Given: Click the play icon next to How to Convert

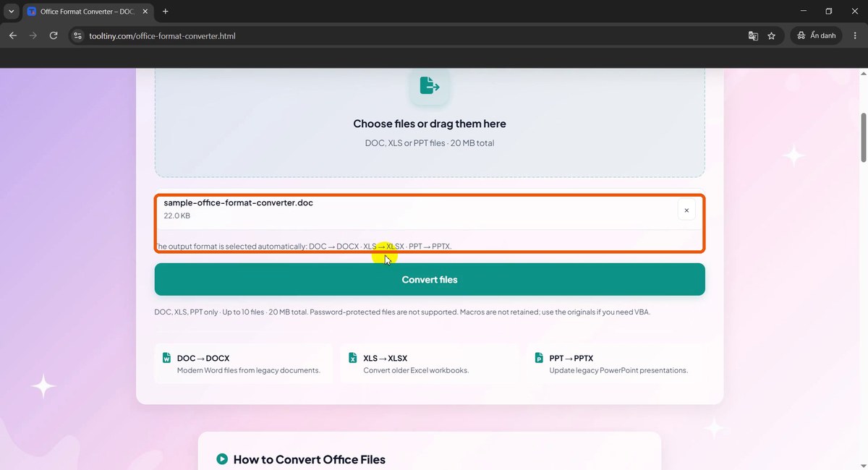Looking at the screenshot, I should coord(222,459).
